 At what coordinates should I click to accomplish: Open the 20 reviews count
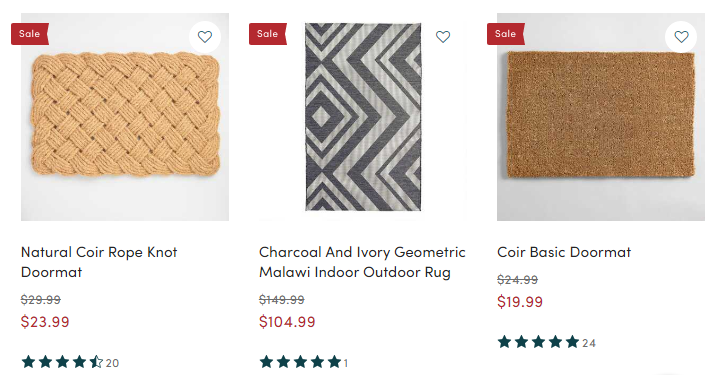tap(112, 363)
